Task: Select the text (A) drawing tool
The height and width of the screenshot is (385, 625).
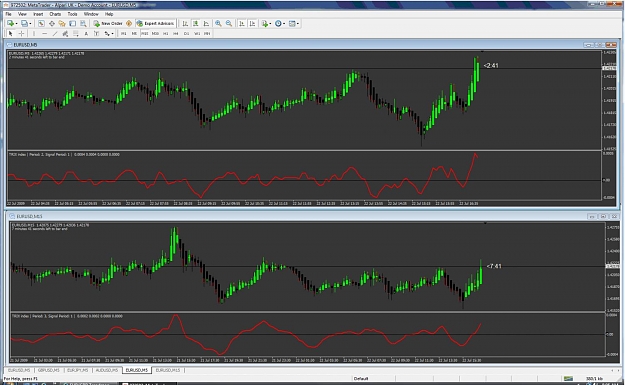Action: (x=86, y=33)
